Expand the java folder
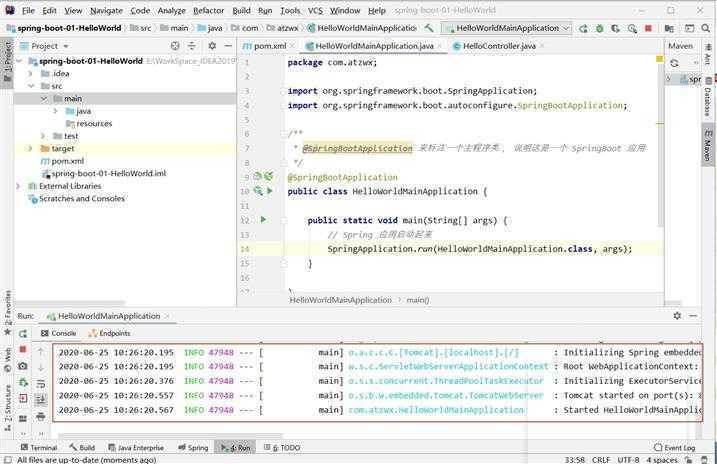The height and width of the screenshot is (464, 717). [56, 111]
